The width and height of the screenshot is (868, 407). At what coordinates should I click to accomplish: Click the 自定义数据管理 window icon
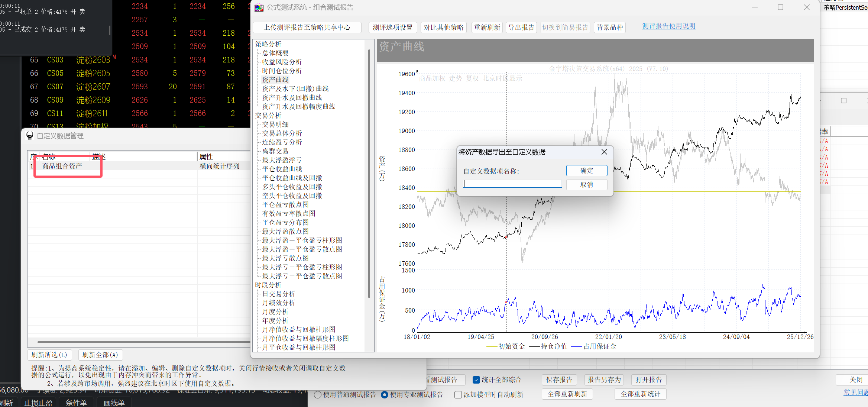[x=30, y=136]
